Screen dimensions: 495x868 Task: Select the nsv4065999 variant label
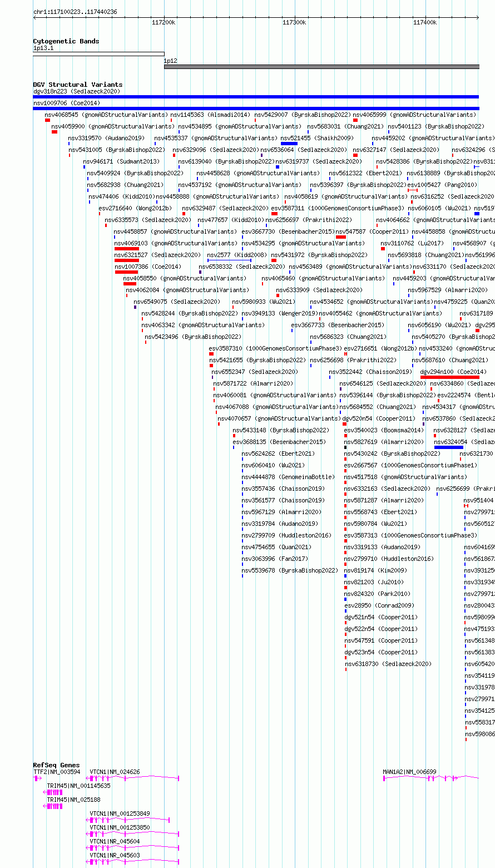coord(415,115)
